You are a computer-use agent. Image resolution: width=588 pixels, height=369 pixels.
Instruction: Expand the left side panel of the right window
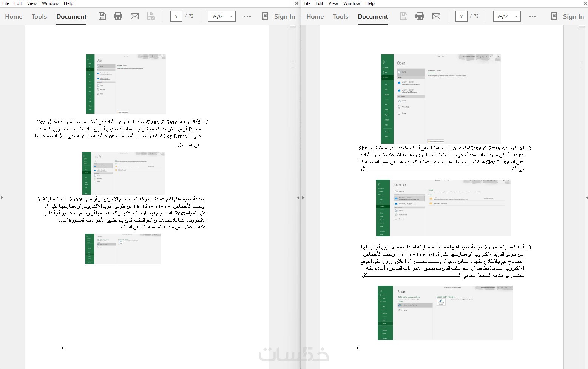point(303,197)
